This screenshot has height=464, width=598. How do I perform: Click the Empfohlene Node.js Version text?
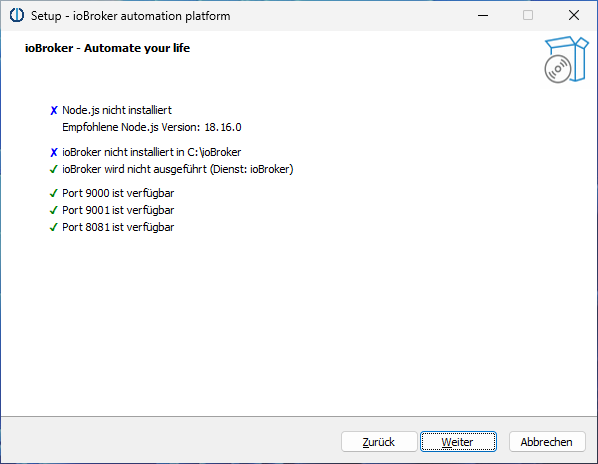point(152,127)
